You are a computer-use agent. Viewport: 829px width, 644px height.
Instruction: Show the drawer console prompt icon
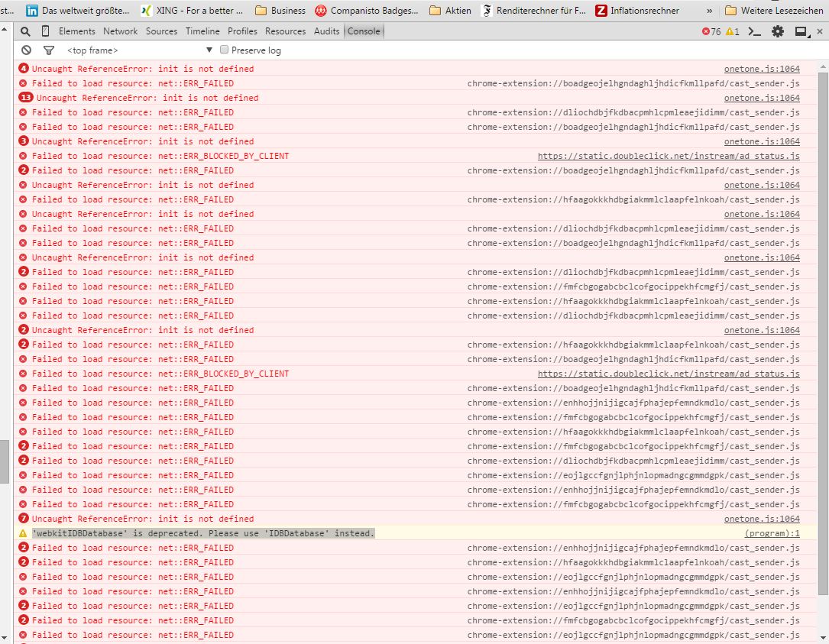(754, 32)
